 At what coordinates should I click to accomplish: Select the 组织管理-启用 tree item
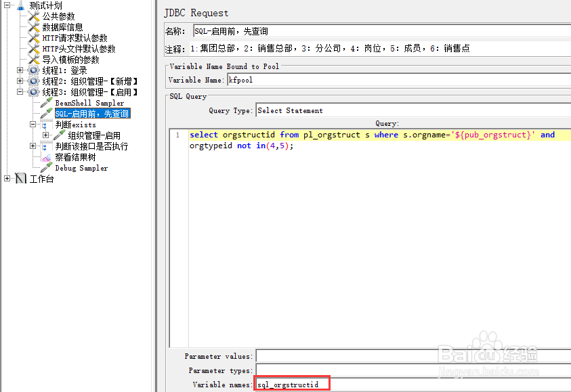94,135
